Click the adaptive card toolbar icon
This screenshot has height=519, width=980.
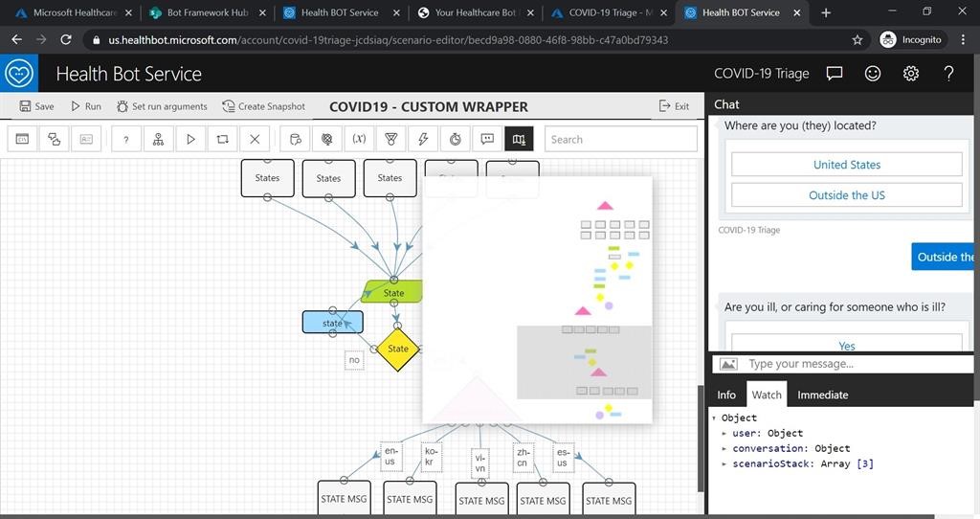click(86, 139)
